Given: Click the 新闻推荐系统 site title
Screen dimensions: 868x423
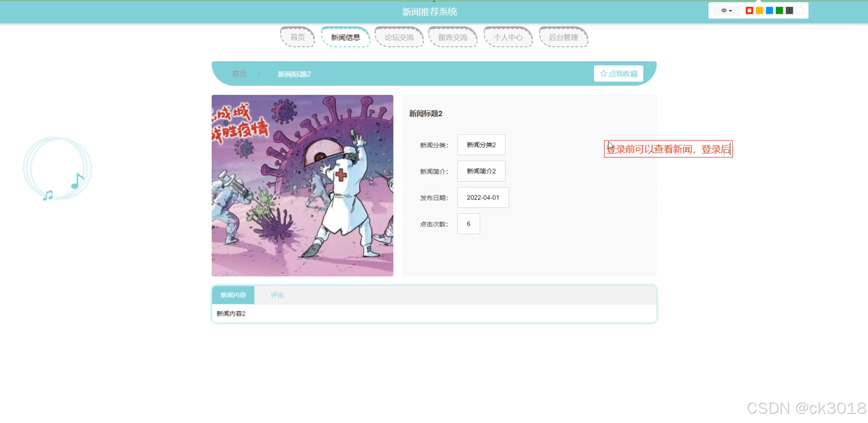Looking at the screenshot, I should pyautogui.click(x=430, y=12).
